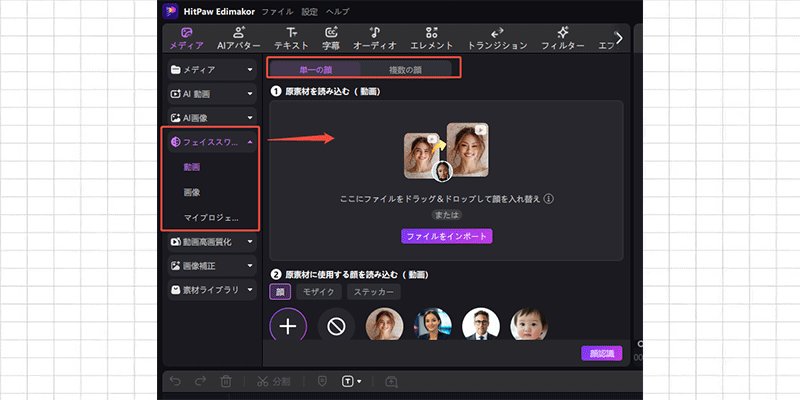800x400 pixels.
Task: Open the 設定 menu
Action: point(309,12)
